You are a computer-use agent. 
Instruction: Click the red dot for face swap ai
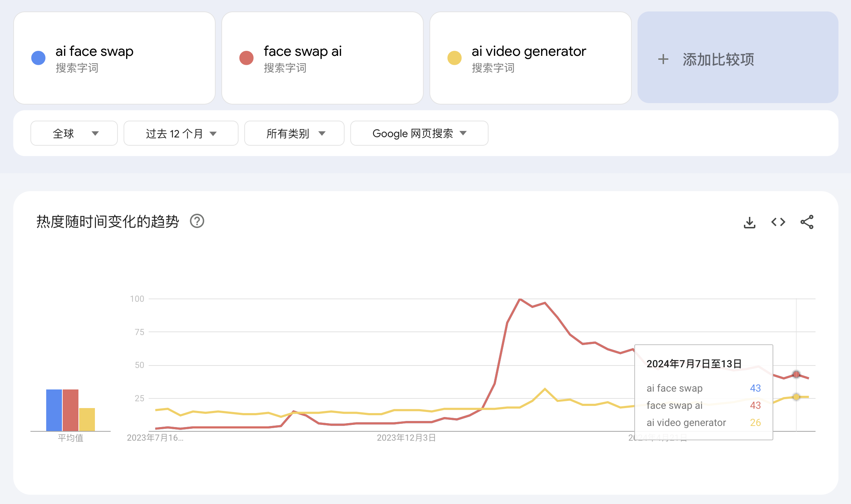pos(246,58)
